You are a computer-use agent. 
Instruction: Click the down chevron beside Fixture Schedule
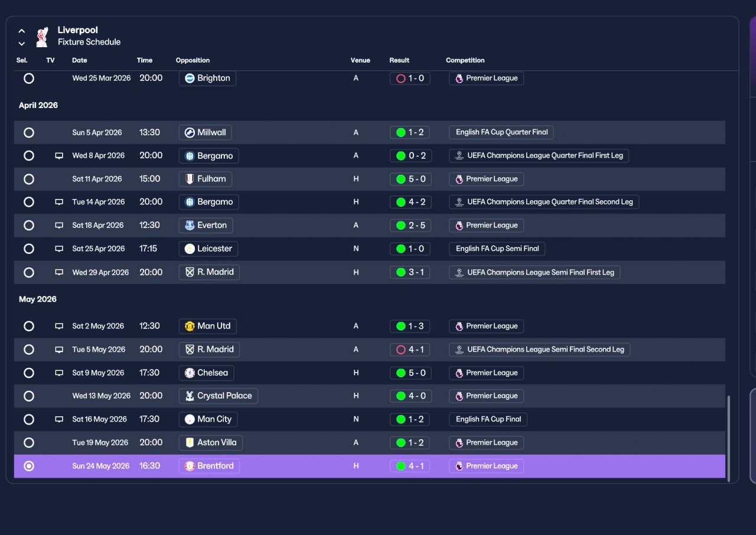22,44
